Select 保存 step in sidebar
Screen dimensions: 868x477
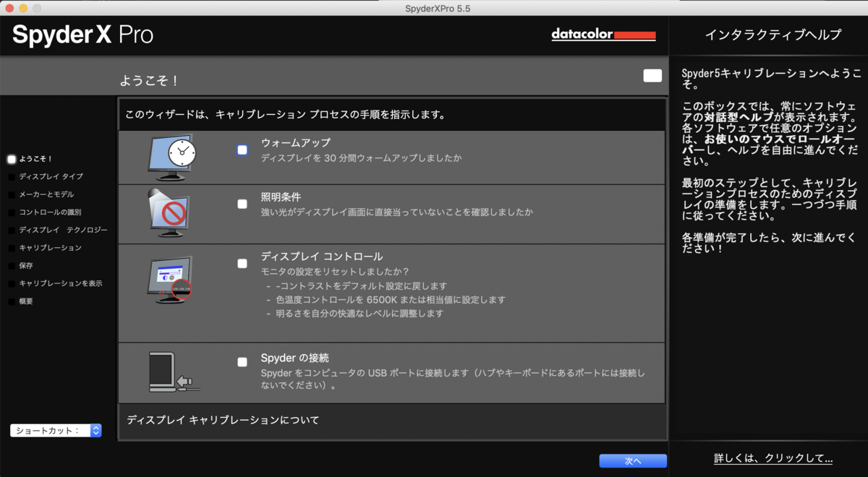[26, 265]
